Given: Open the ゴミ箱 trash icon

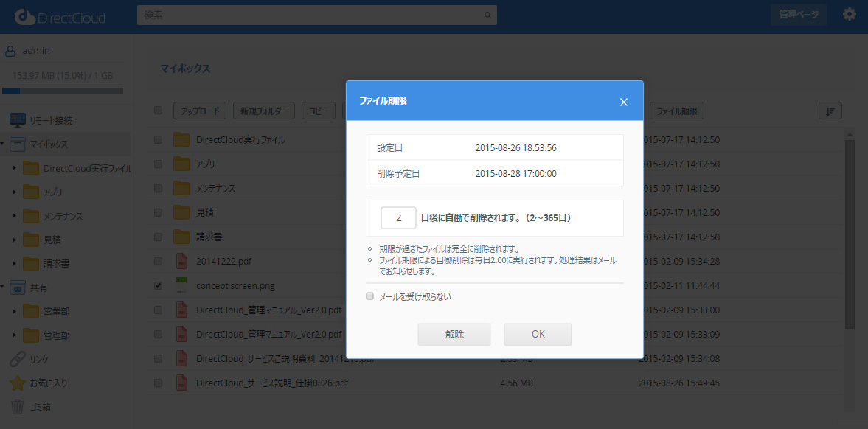Looking at the screenshot, I should click(18, 407).
